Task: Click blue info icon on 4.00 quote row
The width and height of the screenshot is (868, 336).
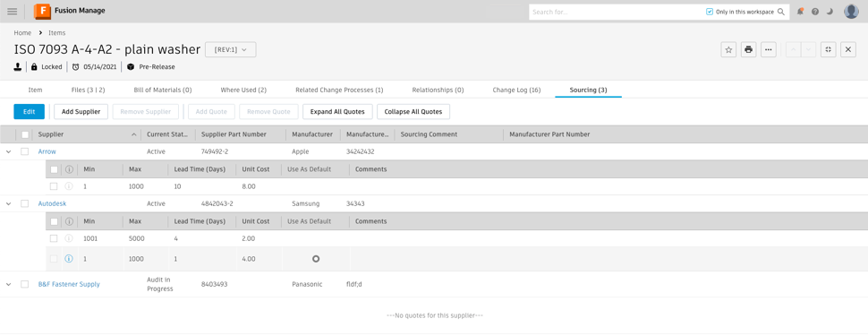Action: click(x=69, y=258)
